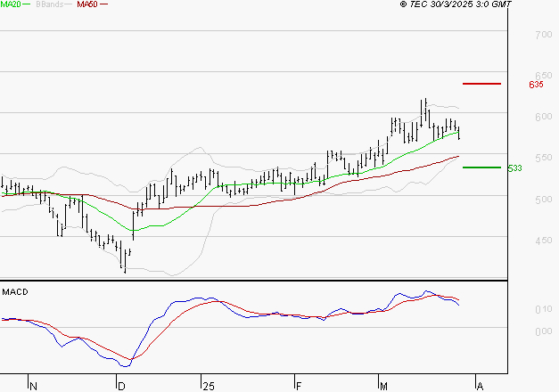Click the BBands legend label

[x=50, y=4]
